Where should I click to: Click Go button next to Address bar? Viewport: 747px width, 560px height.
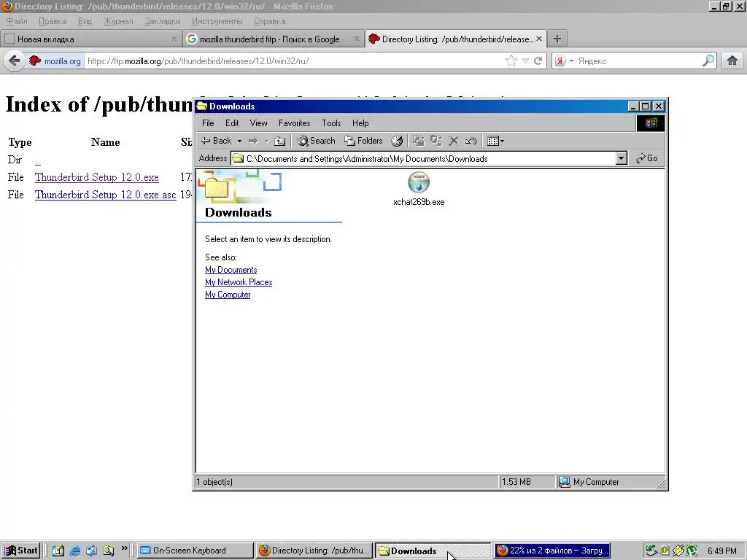coord(647,158)
